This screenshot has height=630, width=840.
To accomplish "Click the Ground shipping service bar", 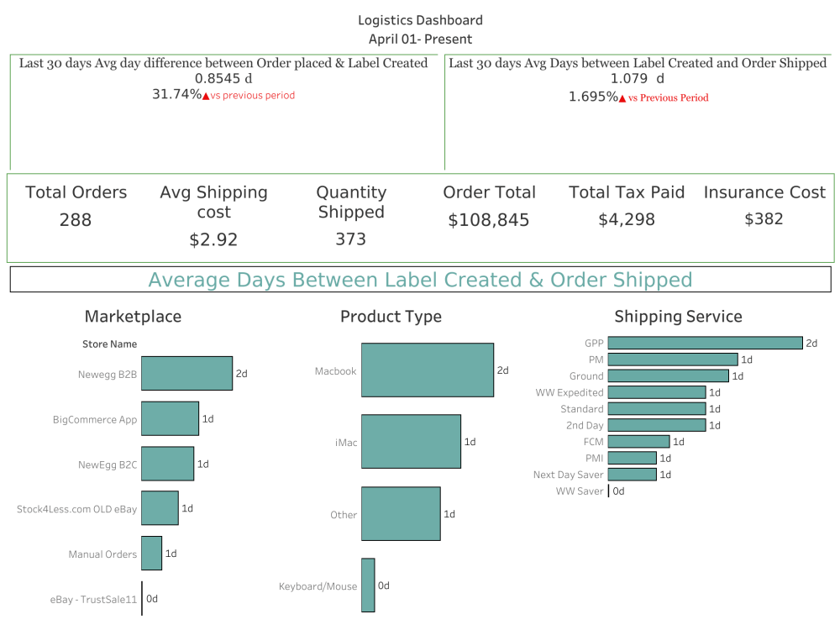I will (x=669, y=375).
